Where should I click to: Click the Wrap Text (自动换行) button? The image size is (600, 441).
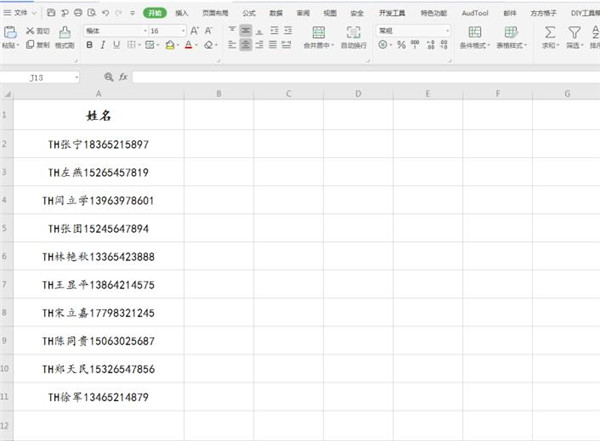[353, 38]
